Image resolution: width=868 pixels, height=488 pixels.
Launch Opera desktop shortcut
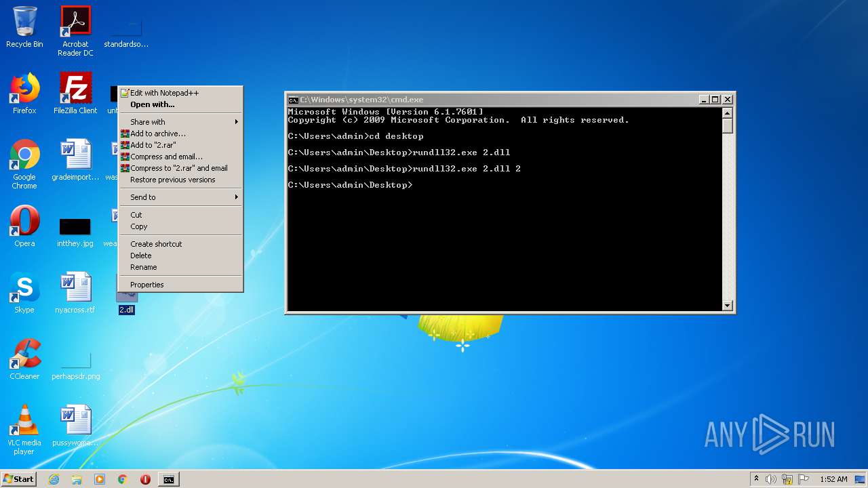click(x=24, y=226)
